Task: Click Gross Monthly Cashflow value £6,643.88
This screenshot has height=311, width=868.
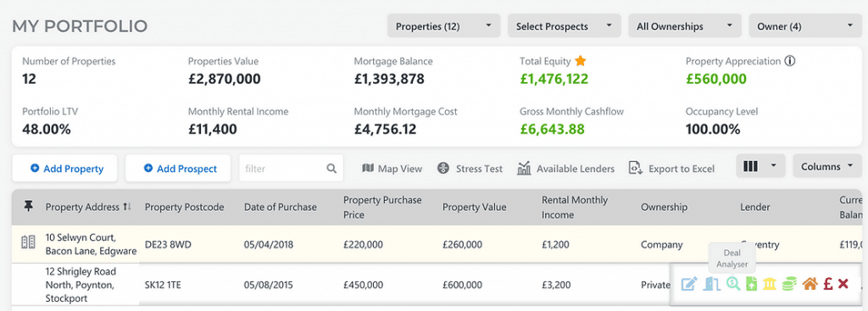Action: click(x=552, y=130)
